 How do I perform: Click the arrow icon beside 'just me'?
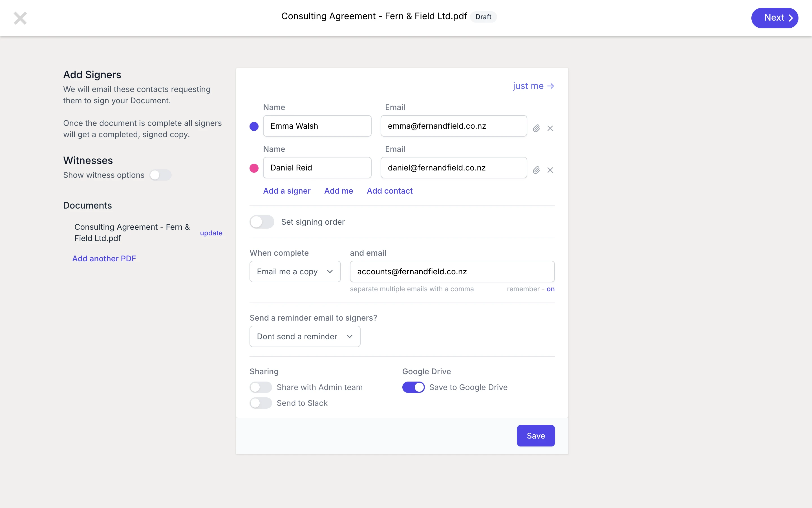(x=551, y=86)
